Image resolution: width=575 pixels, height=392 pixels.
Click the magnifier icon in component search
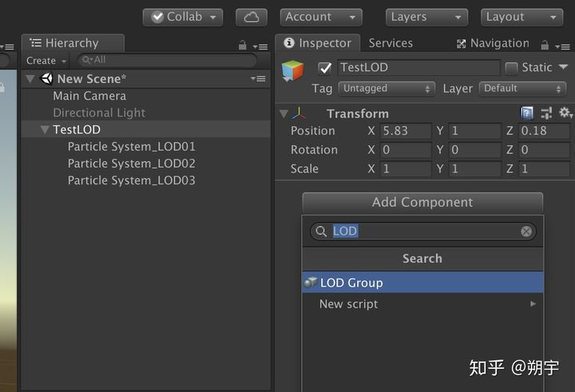pyautogui.click(x=321, y=232)
